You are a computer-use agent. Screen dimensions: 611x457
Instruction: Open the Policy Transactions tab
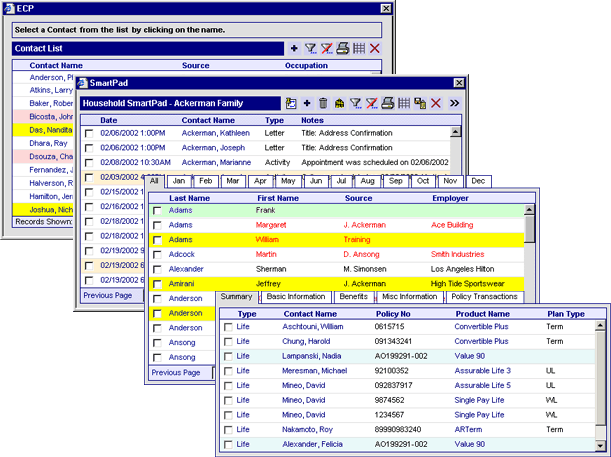click(484, 297)
